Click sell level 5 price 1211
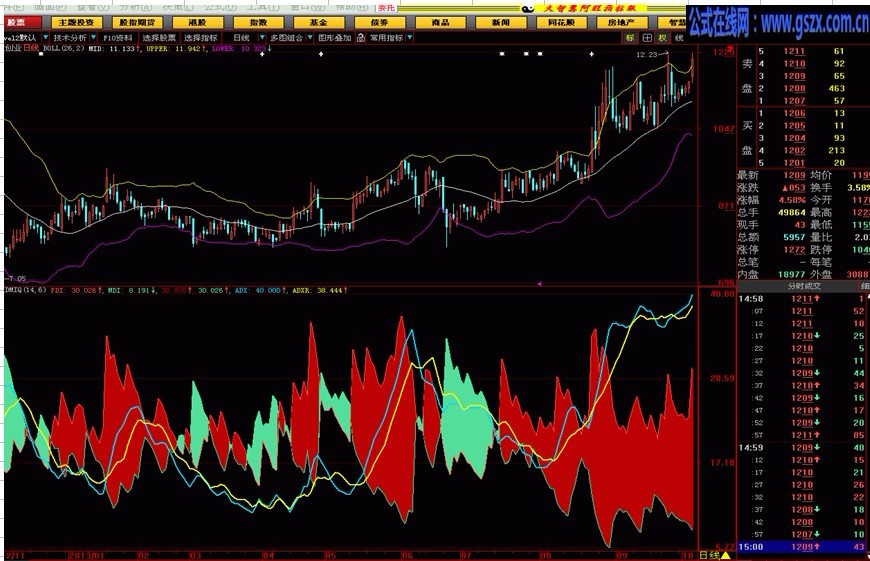This screenshot has width=870, height=561. coord(795,51)
